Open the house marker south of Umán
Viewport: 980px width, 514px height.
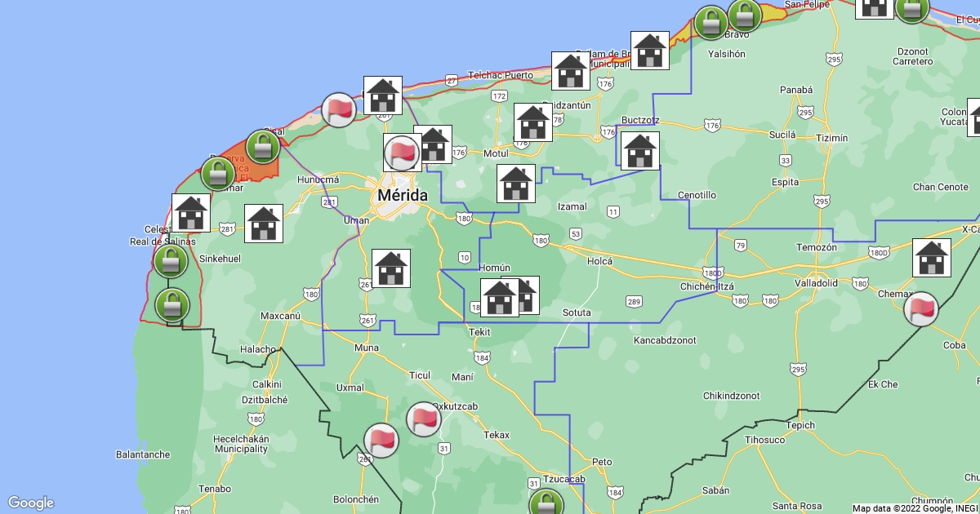coord(391,268)
